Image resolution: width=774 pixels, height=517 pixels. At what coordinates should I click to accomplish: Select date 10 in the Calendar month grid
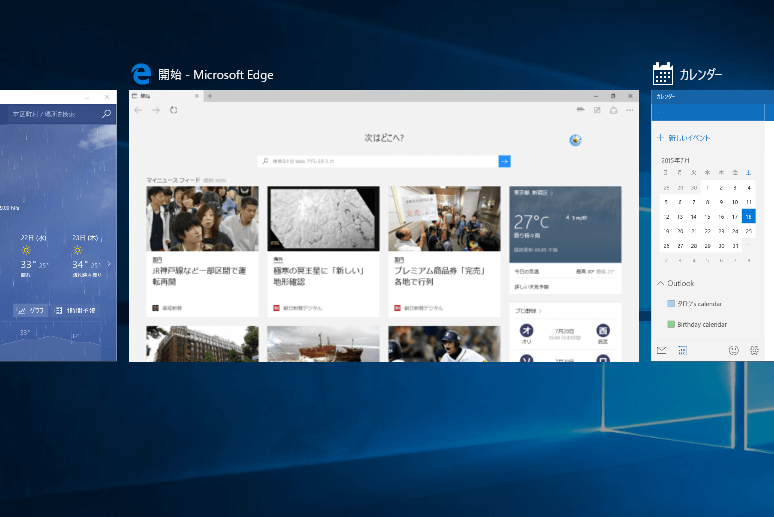point(735,202)
